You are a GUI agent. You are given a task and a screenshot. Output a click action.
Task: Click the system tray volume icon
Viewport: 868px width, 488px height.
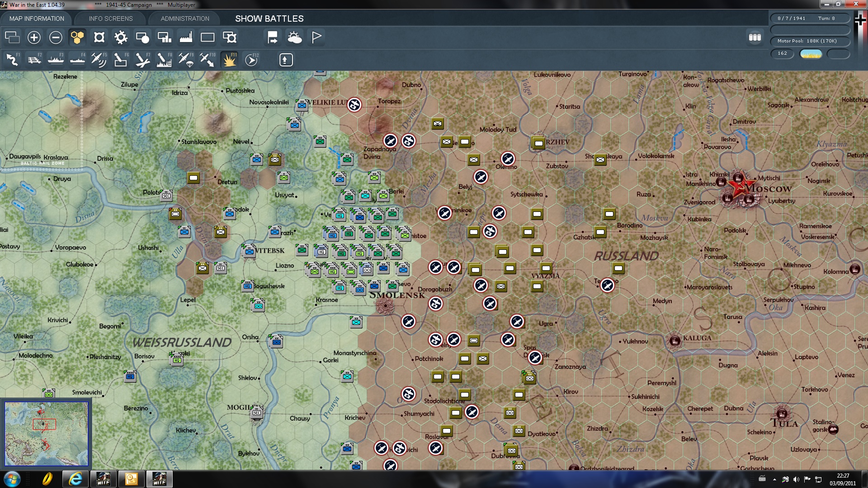(796, 479)
